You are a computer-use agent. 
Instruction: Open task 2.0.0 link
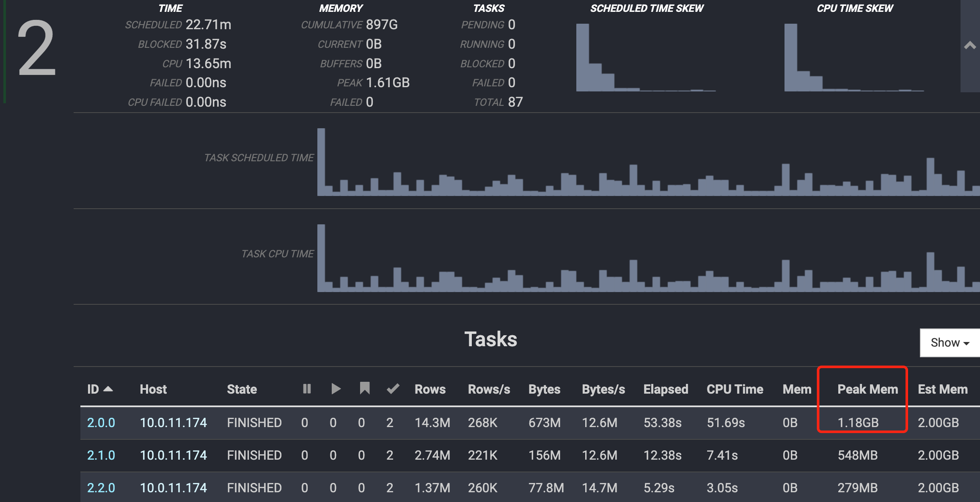[x=101, y=422]
